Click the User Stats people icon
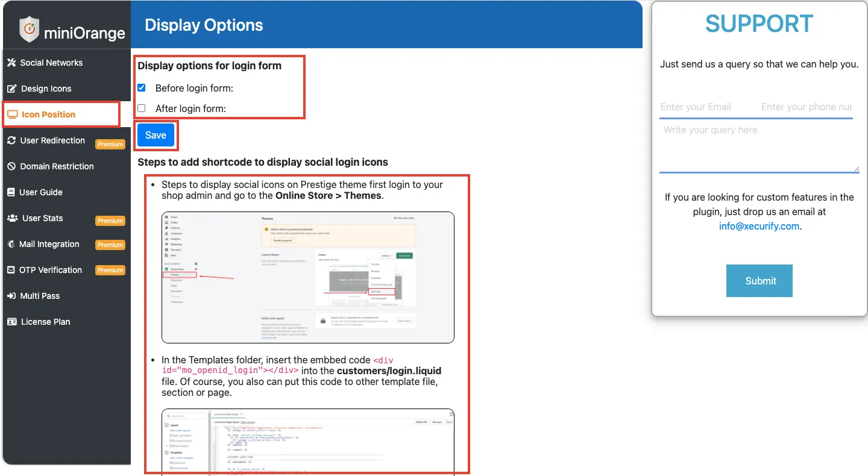 (x=12, y=218)
